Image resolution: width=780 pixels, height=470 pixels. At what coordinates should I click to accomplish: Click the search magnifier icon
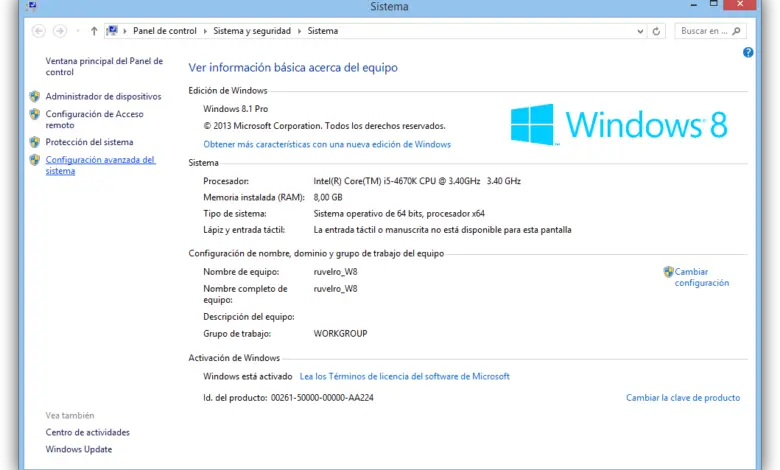[x=737, y=31]
